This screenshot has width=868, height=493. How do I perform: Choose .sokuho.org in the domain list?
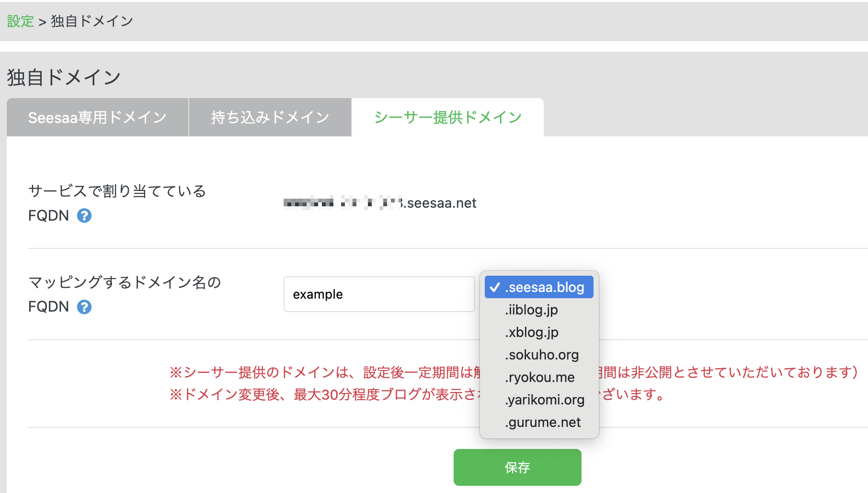(541, 355)
